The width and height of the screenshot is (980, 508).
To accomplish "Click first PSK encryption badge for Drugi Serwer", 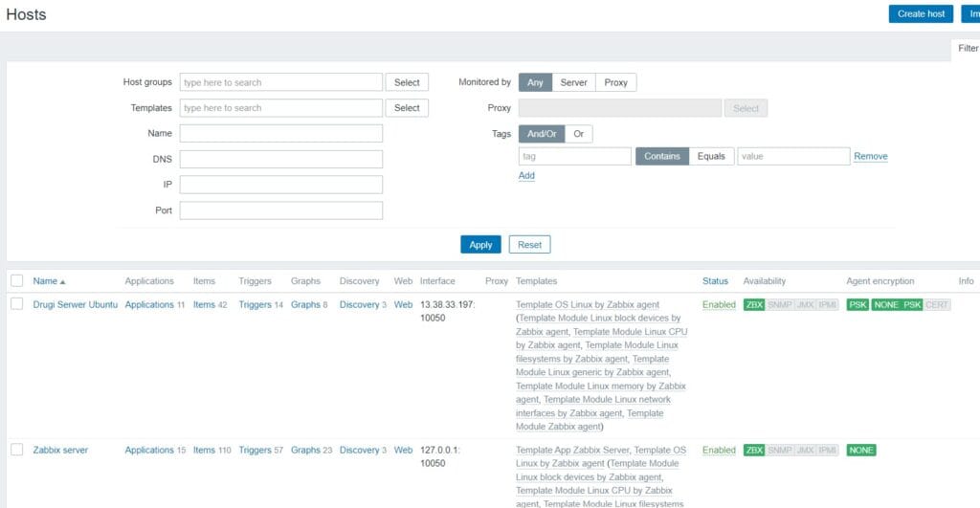I will pos(857,304).
